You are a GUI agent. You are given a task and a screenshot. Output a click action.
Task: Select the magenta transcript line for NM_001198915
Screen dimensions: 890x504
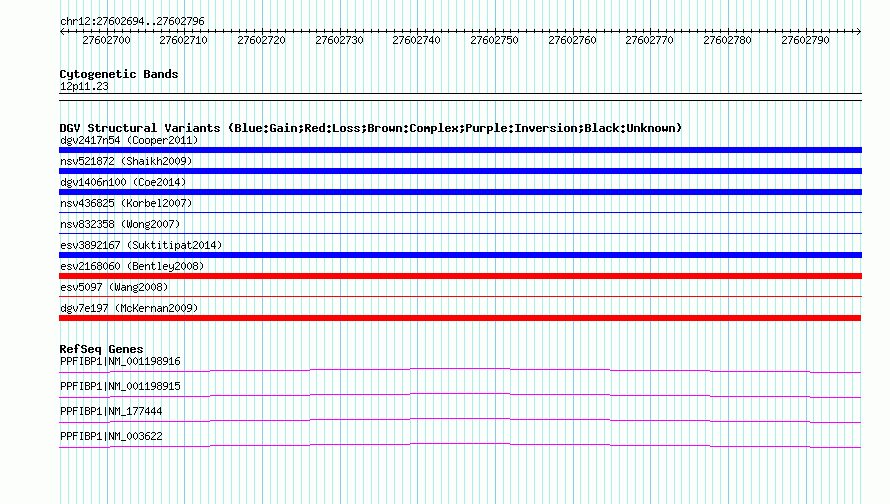[x=460, y=396]
